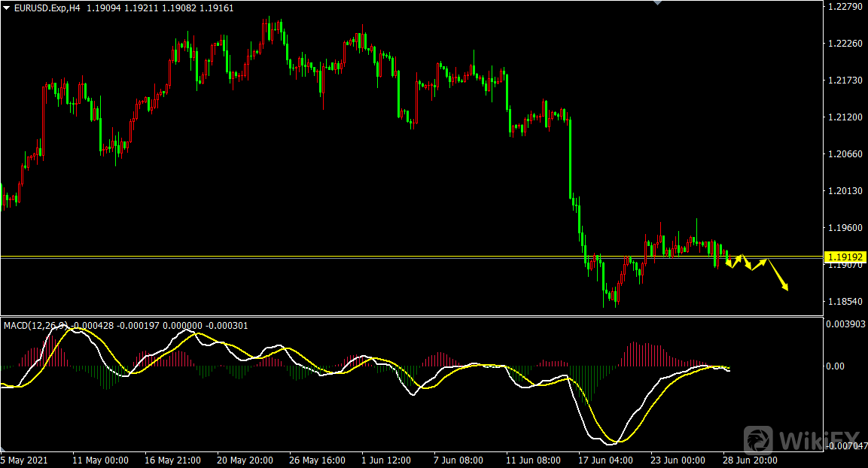Click the 11 May 00:00 time label

(x=99, y=460)
